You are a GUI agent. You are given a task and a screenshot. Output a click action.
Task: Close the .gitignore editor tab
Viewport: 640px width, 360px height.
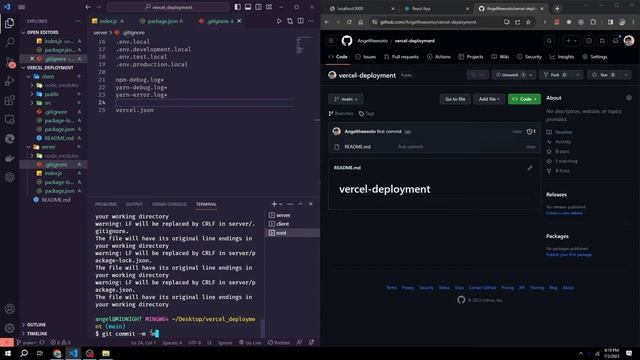click(239, 21)
